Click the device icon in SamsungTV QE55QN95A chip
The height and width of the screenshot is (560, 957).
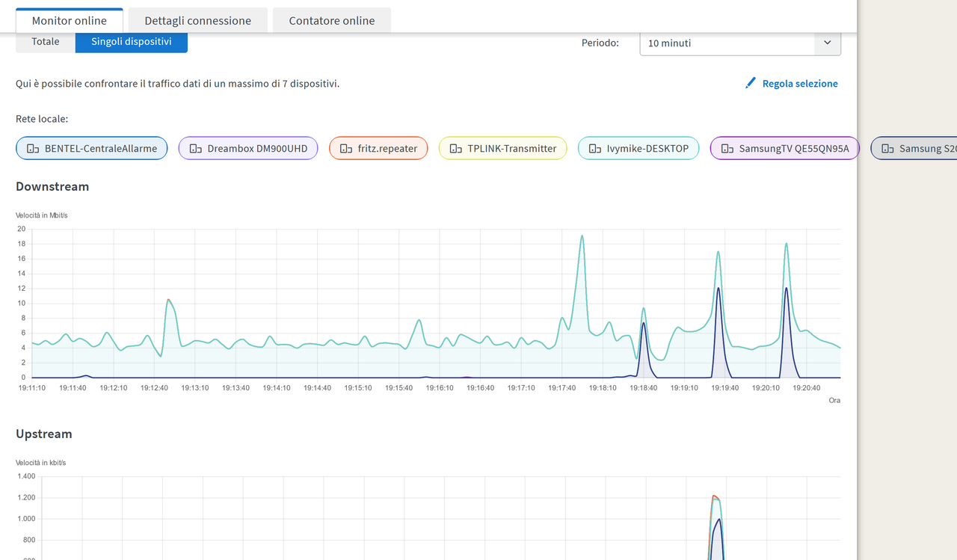(727, 149)
